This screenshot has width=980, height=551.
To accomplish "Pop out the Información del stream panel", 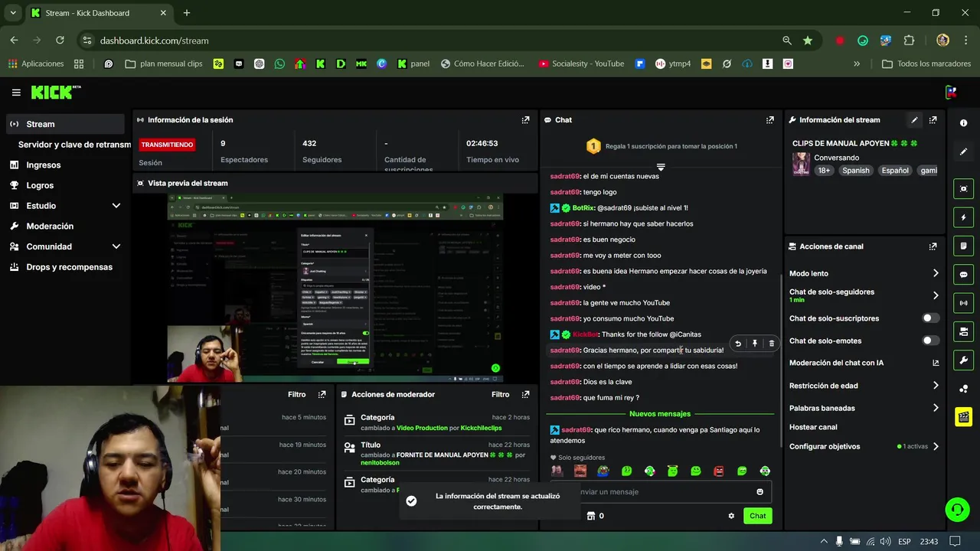I will tap(933, 120).
